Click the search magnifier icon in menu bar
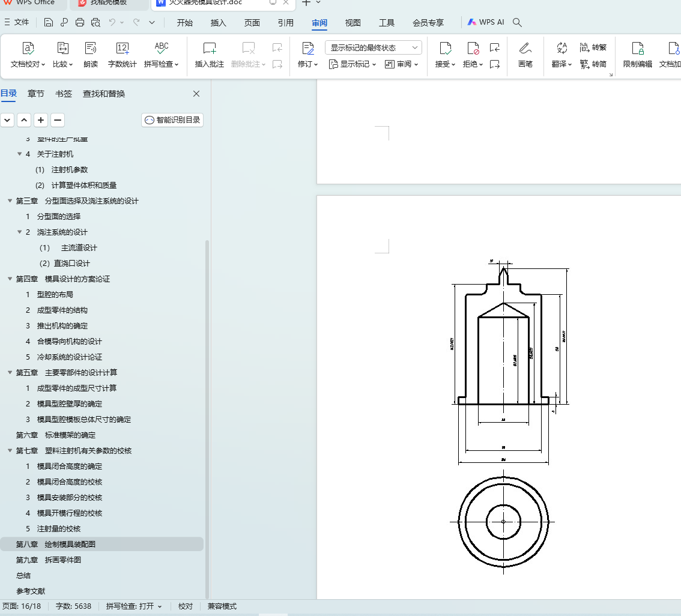 [x=517, y=23]
